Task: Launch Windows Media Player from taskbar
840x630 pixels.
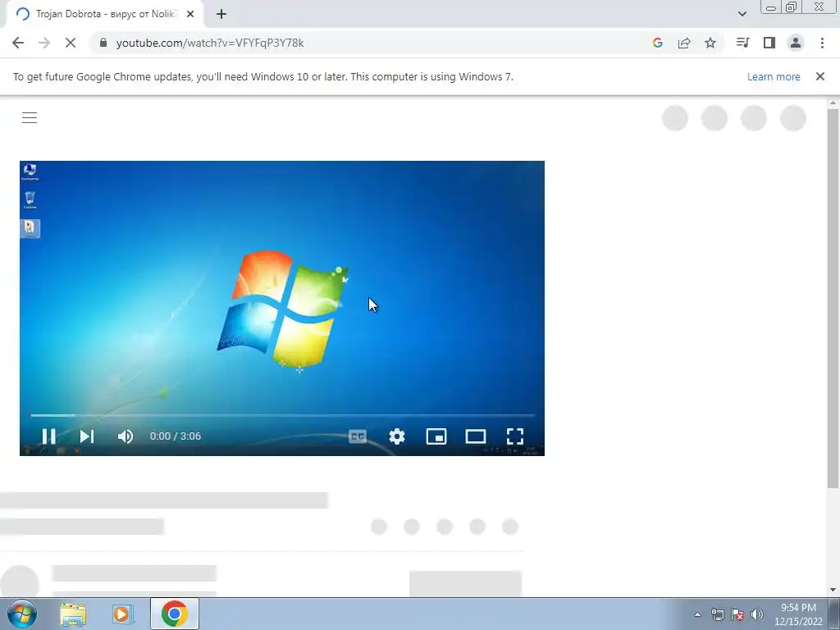Action: coord(123,614)
